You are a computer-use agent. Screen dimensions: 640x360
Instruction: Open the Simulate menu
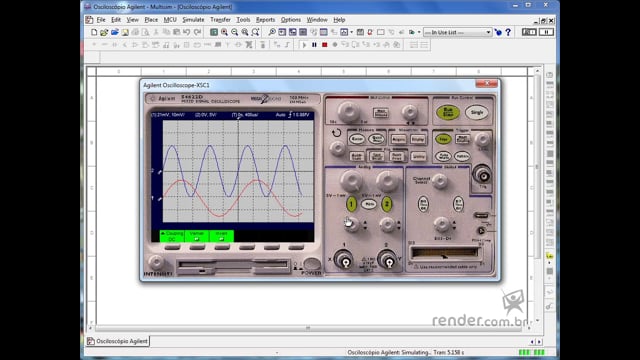193,20
